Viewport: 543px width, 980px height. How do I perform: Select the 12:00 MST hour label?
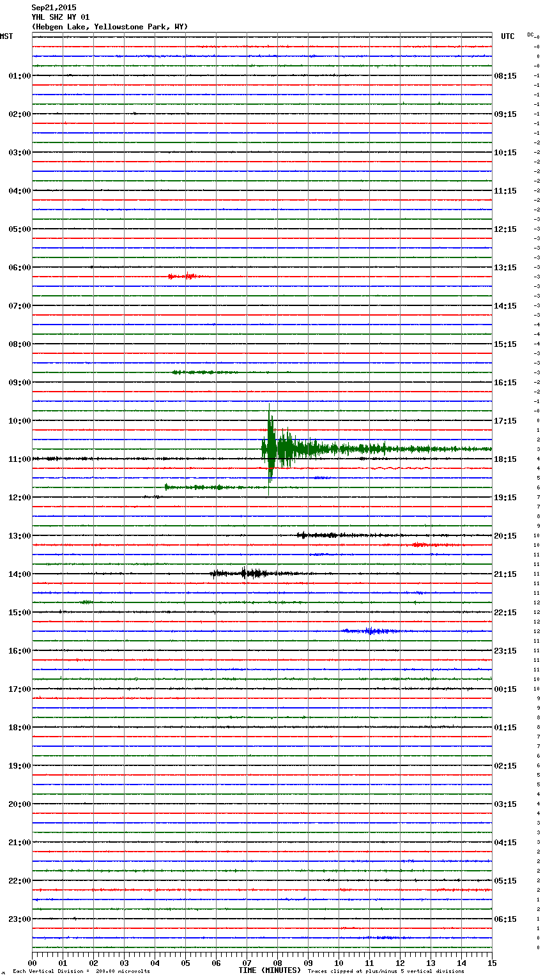pos(19,498)
